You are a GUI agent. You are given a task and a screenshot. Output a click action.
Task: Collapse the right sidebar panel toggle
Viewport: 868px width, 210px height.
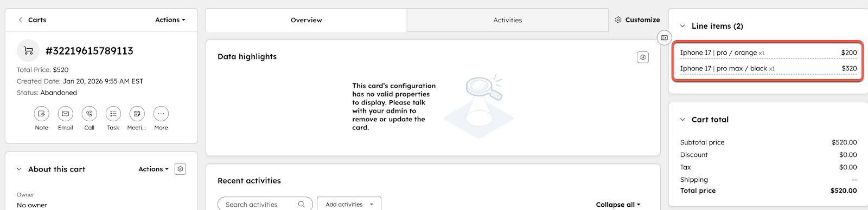click(665, 38)
